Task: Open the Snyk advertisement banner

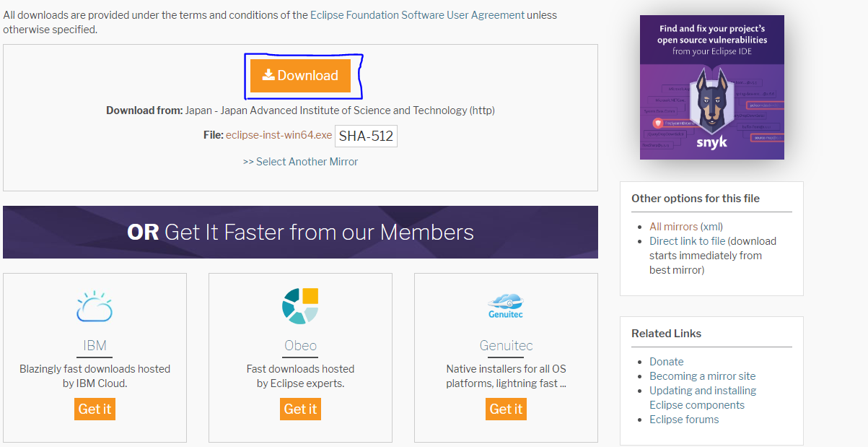Action: (711, 87)
